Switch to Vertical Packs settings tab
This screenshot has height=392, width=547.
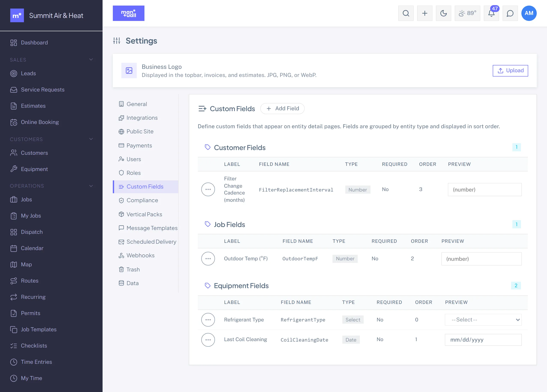[146, 214]
